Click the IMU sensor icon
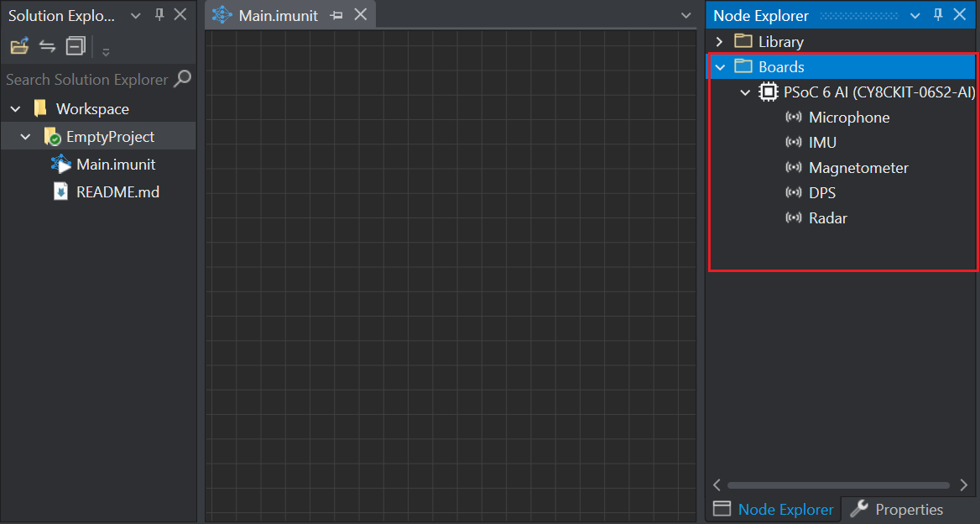The image size is (980, 524). coord(794,142)
